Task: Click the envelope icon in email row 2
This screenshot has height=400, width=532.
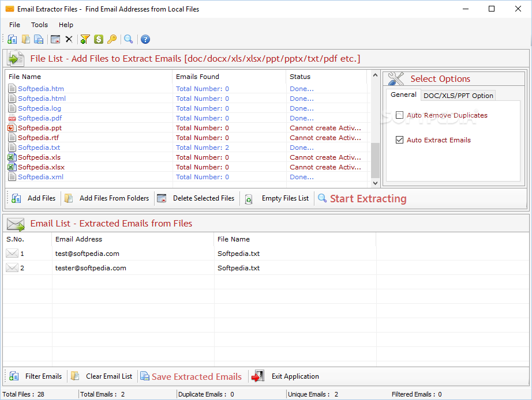Action: (x=12, y=268)
